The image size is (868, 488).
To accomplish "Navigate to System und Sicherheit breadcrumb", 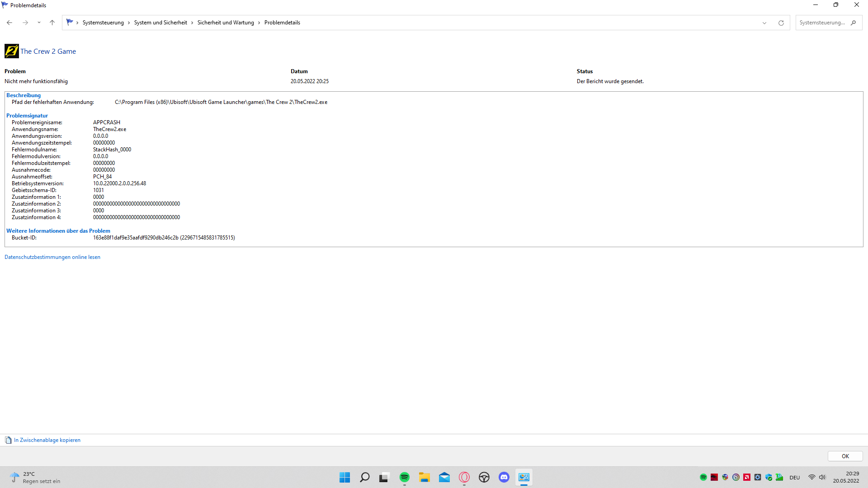I will [x=160, y=23].
